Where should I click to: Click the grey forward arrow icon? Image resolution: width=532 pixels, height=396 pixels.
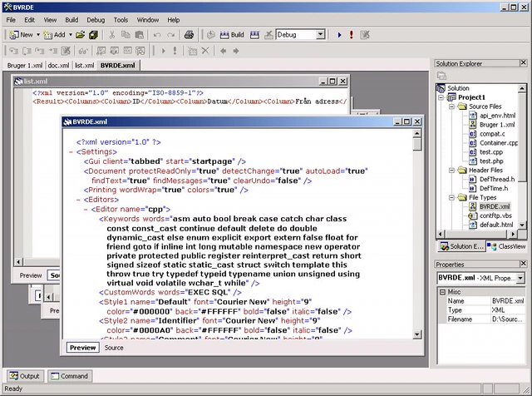tap(236, 51)
